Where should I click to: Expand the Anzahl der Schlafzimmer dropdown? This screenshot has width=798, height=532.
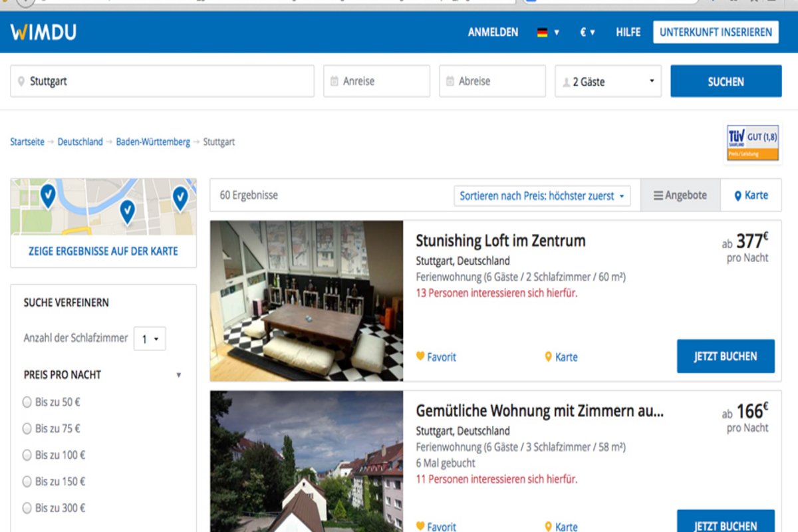pos(150,338)
